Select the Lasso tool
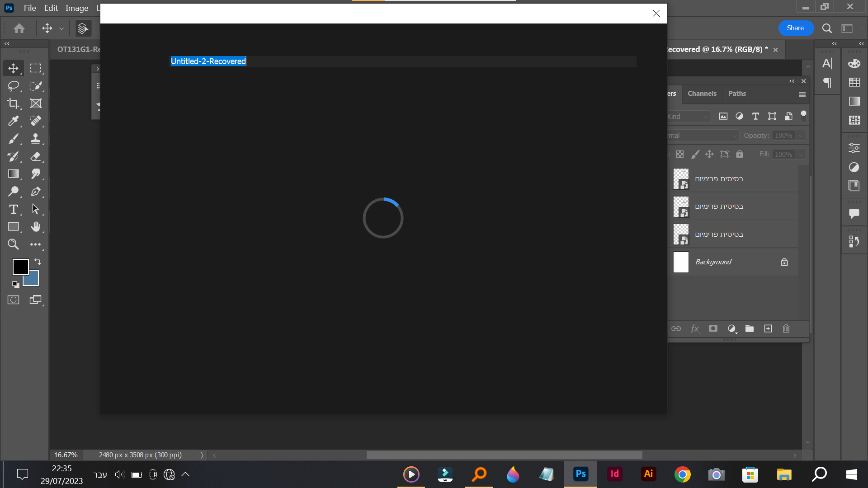The height and width of the screenshot is (488, 868). (x=14, y=86)
